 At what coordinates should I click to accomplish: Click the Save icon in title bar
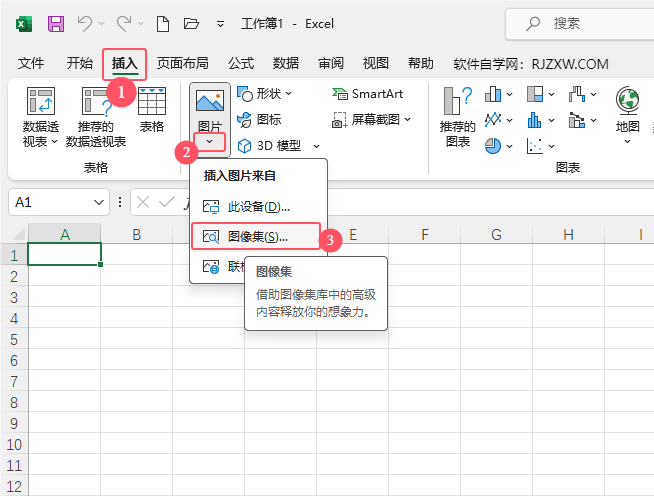[x=55, y=24]
